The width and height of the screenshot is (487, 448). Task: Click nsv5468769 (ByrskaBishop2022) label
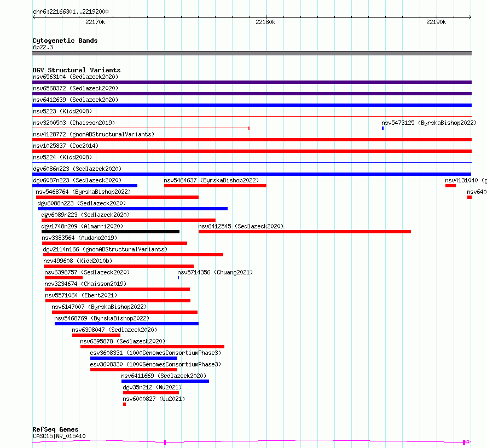[x=102, y=318]
